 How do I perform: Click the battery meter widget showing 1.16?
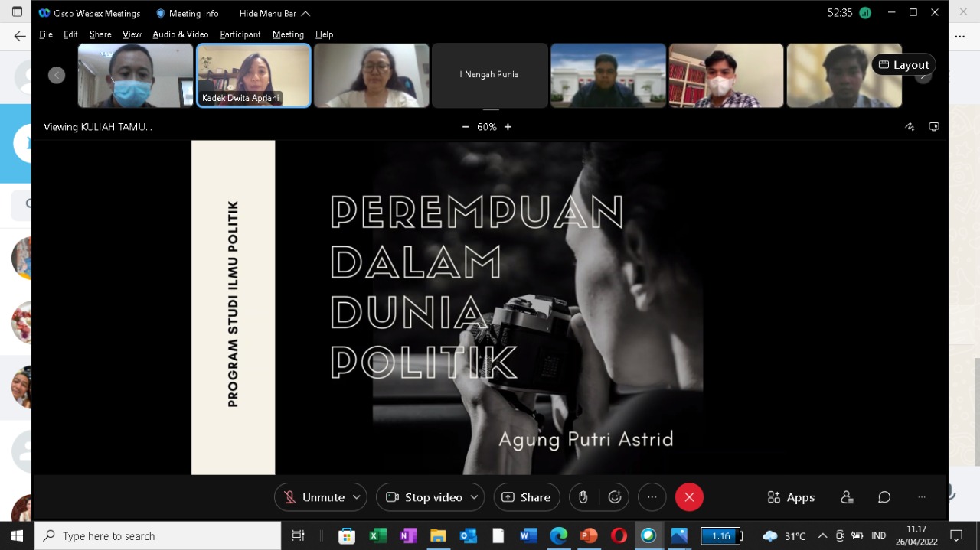pyautogui.click(x=721, y=536)
